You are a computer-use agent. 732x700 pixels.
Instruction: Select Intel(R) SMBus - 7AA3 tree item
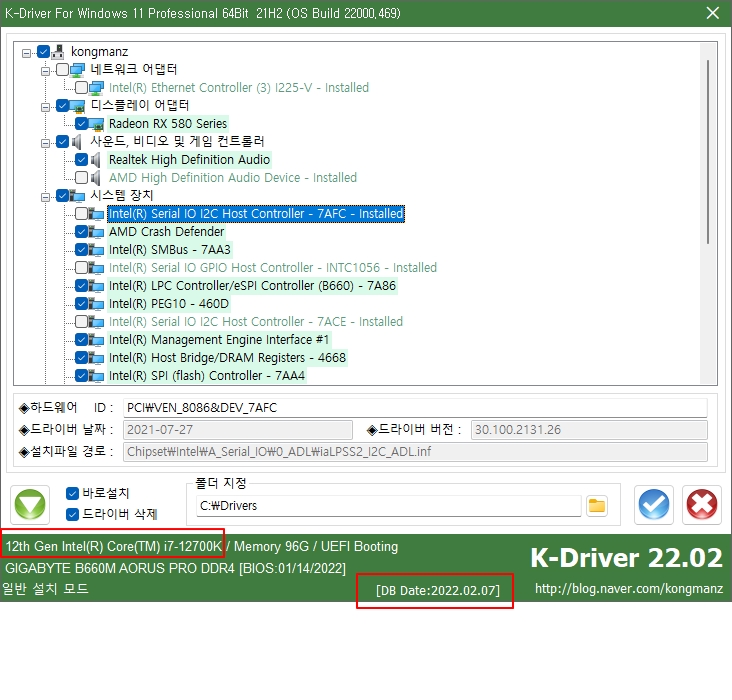(x=169, y=250)
